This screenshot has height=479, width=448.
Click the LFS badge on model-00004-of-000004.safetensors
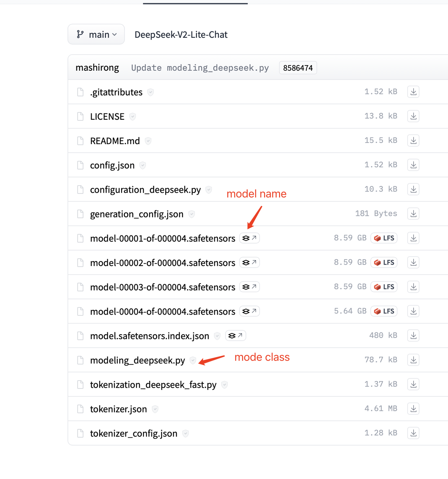[384, 311]
